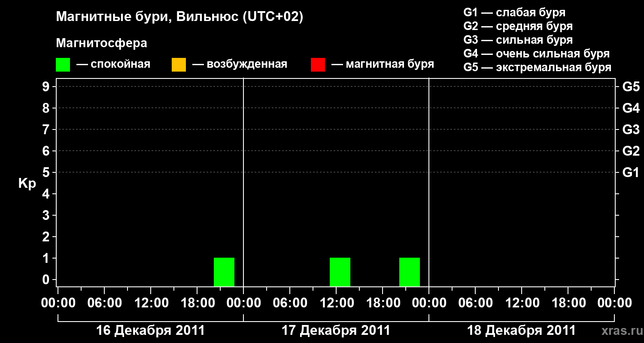Viewport: 644px width, 343px height.
Task: Click the red 'магнитная буря' legend swatch
Action: [318, 64]
